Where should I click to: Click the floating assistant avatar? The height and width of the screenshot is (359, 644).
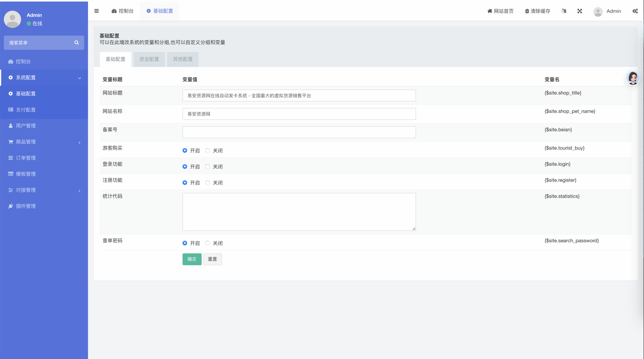632,78
